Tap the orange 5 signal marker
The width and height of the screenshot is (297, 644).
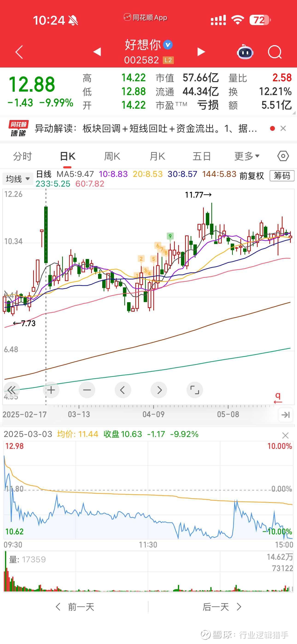pyautogui.click(x=154, y=259)
